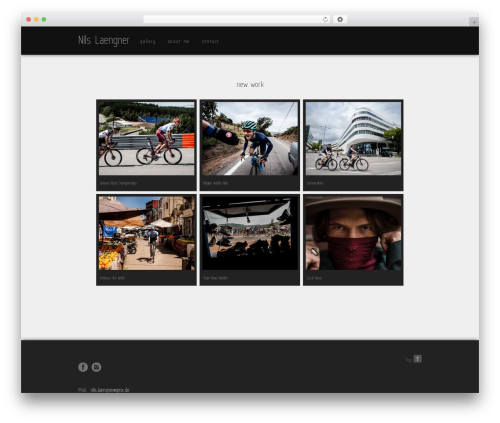The image size is (500, 423).
Task: Click caption under dark peloton photo
Action: pos(215,278)
